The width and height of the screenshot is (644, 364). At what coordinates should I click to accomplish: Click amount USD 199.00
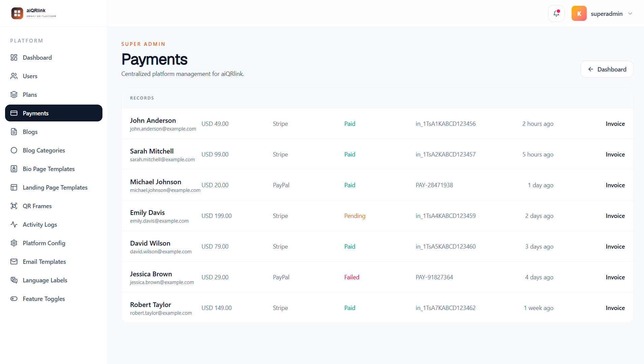[216, 216]
